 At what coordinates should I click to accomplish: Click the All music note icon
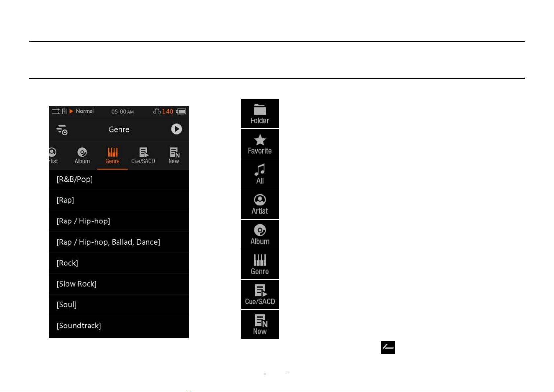click(260, 174)
